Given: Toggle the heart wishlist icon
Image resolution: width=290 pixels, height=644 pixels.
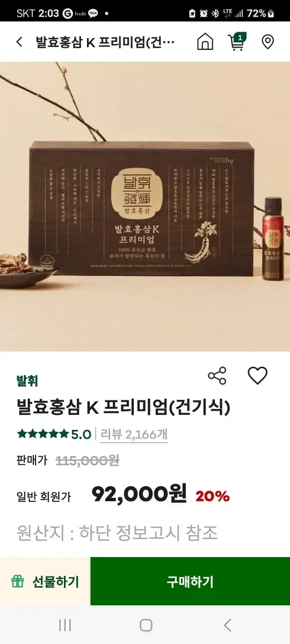Looking at the screenshot, I should click(257, 376).
